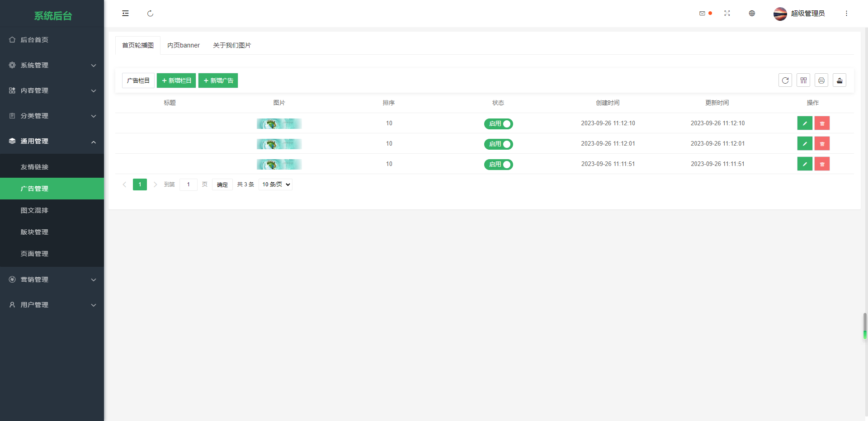Click the sidebar collapse icon in header
This screenshot has width=868, height=421.
pos(125,14)
